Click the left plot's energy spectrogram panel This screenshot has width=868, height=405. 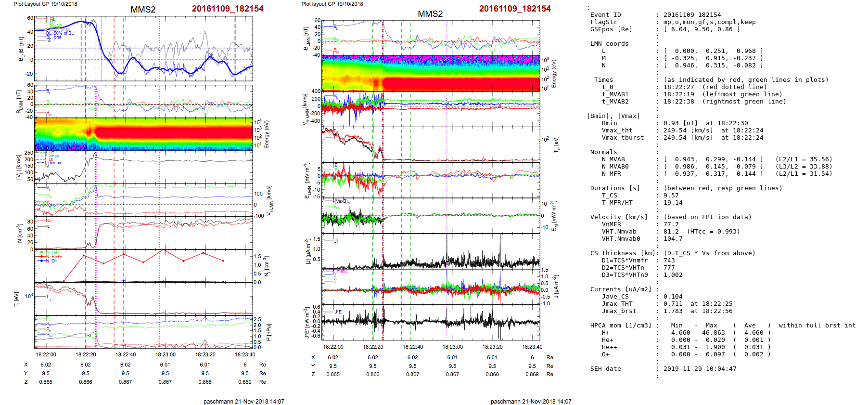click(143, 134)
